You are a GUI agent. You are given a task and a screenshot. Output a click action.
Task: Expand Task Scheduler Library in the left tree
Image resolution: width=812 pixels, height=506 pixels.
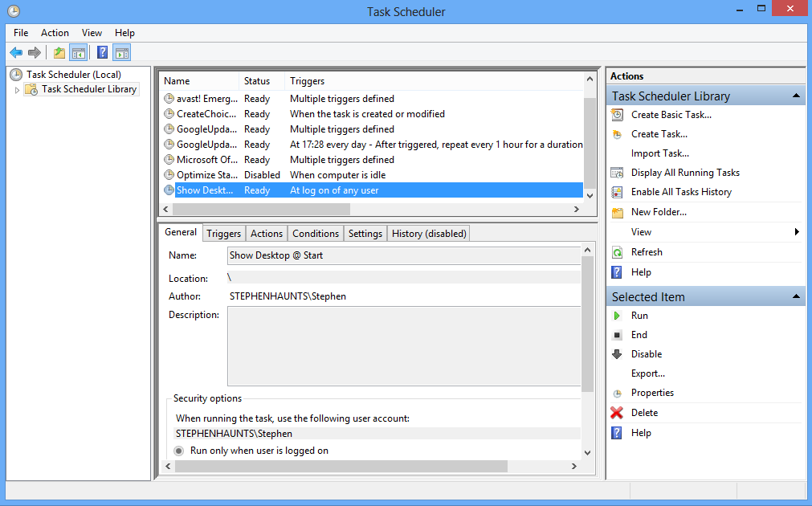18,89
